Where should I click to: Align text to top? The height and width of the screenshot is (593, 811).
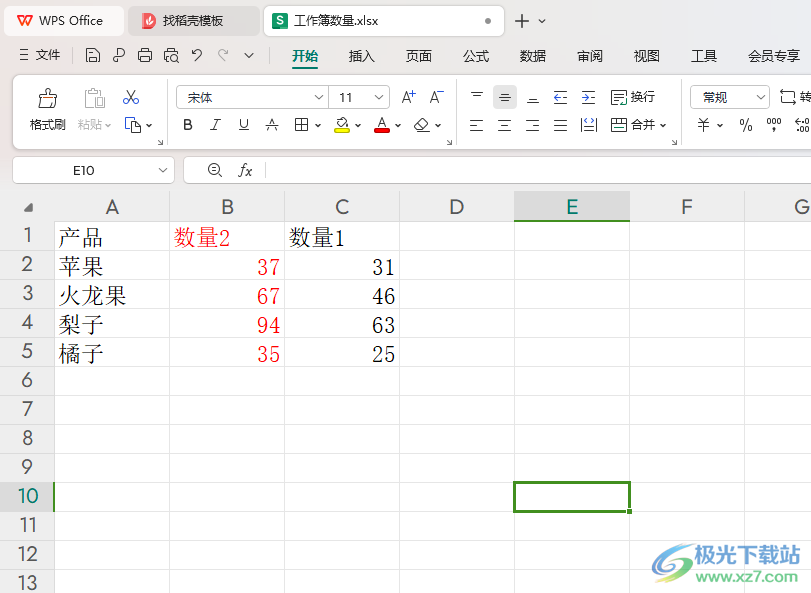(477, 97)
